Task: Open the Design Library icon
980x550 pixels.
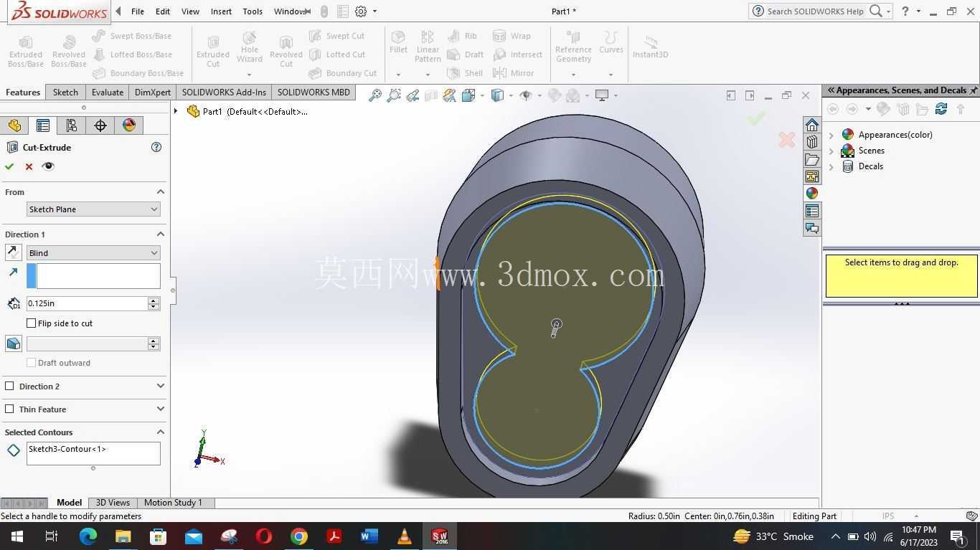Action: [811, 142]
